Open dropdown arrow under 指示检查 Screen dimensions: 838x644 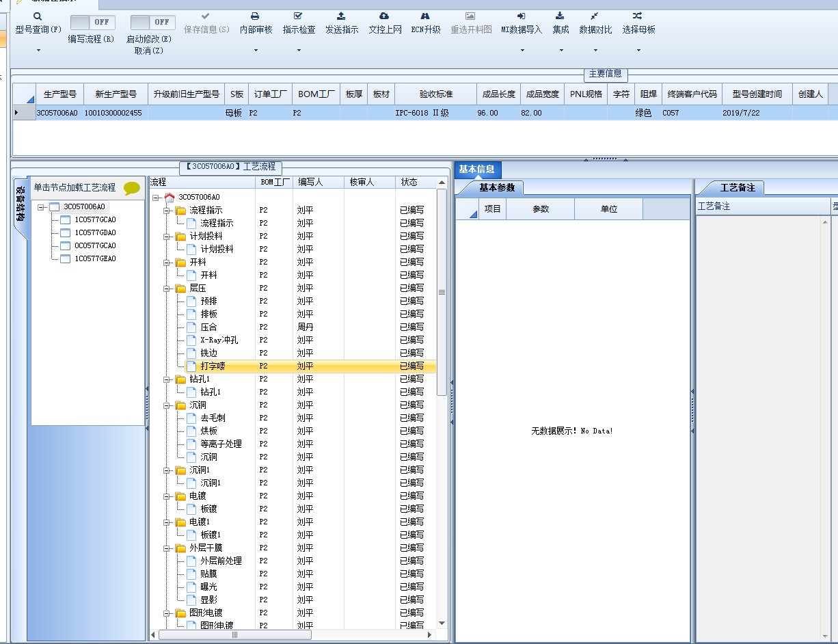point(299,50)
